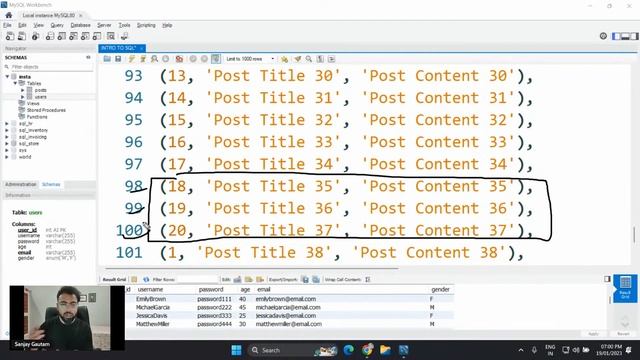Click the new SQL tab toolbar icon
Screen dimensions: 640x360
coord(10,36)
